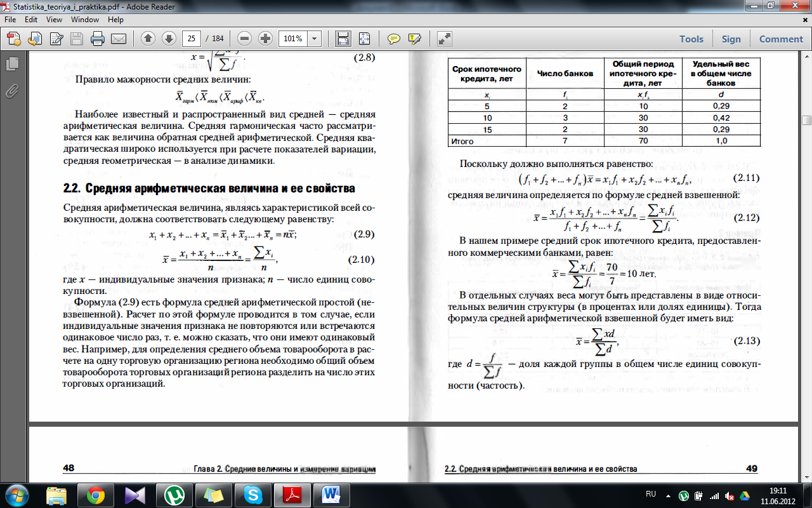Select the highlight text tool
812x508 pixels.
point(415,39)
